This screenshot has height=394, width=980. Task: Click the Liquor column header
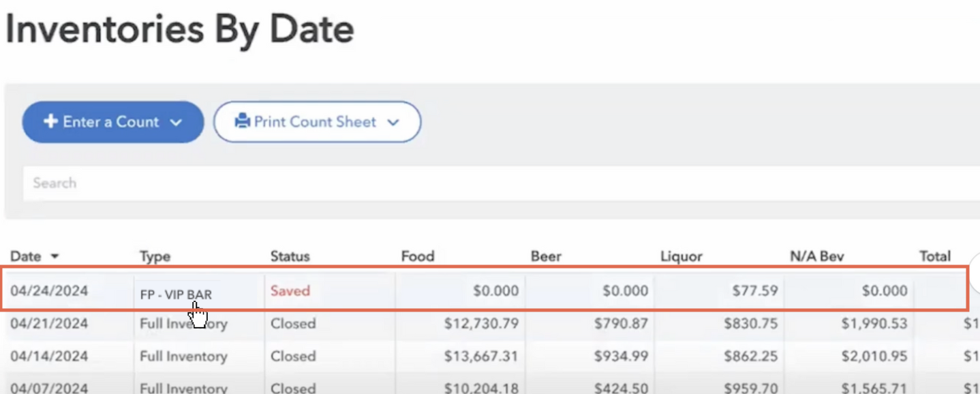point(682,256)
